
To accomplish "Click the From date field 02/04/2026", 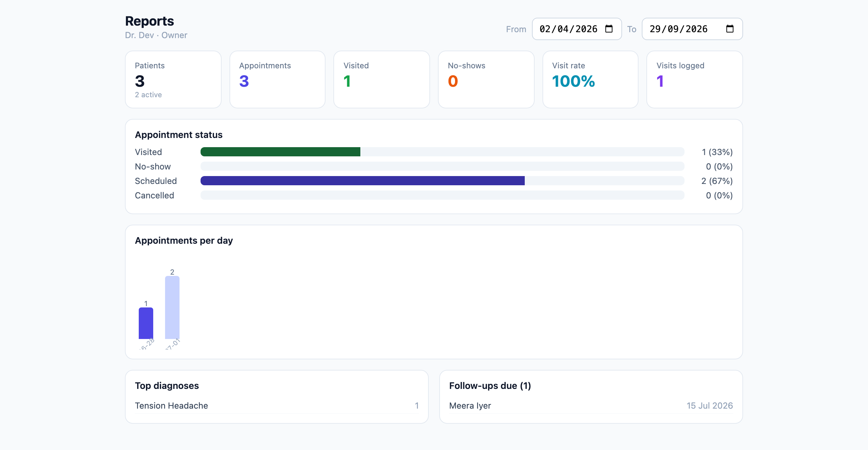I will 577,29.
